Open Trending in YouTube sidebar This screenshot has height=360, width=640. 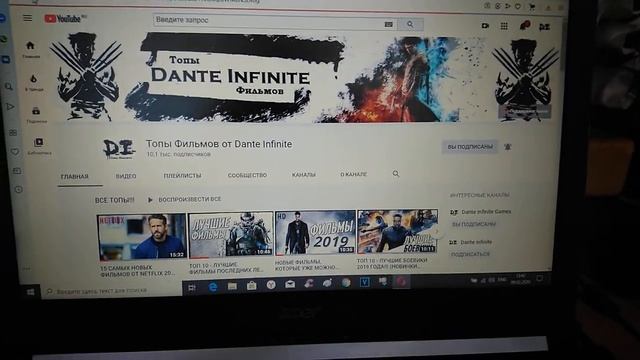(x=34, y=82)
